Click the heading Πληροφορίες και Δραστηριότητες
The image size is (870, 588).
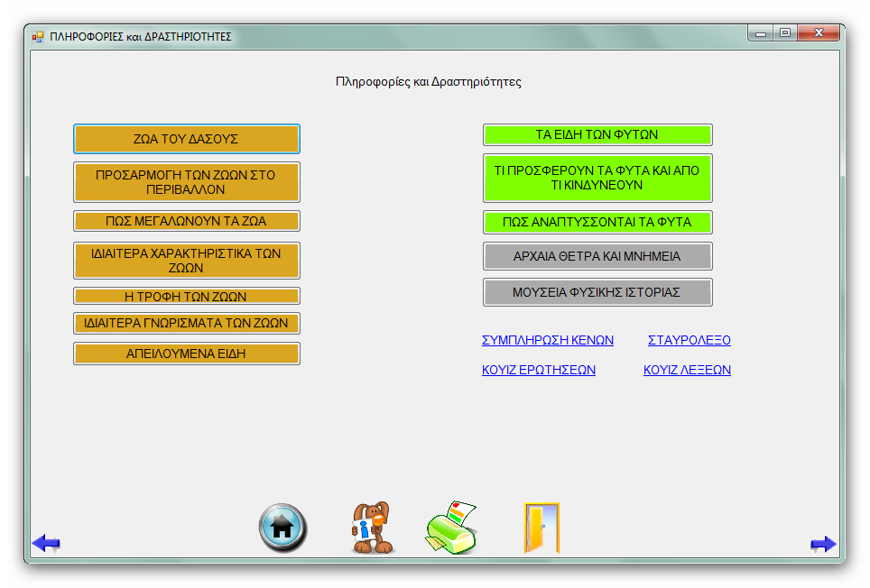pos(429,82)
